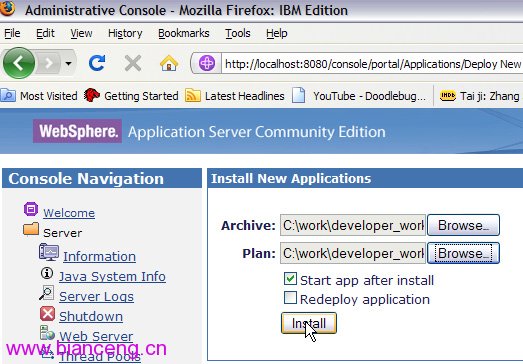The width and height of the screenshot is (523, 364).
Task: Open the File menu
Action: [12, 33]
